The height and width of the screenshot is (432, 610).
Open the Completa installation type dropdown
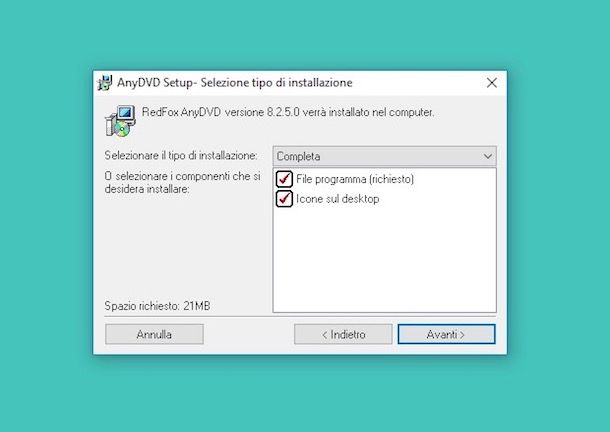[x=384, y=156]
